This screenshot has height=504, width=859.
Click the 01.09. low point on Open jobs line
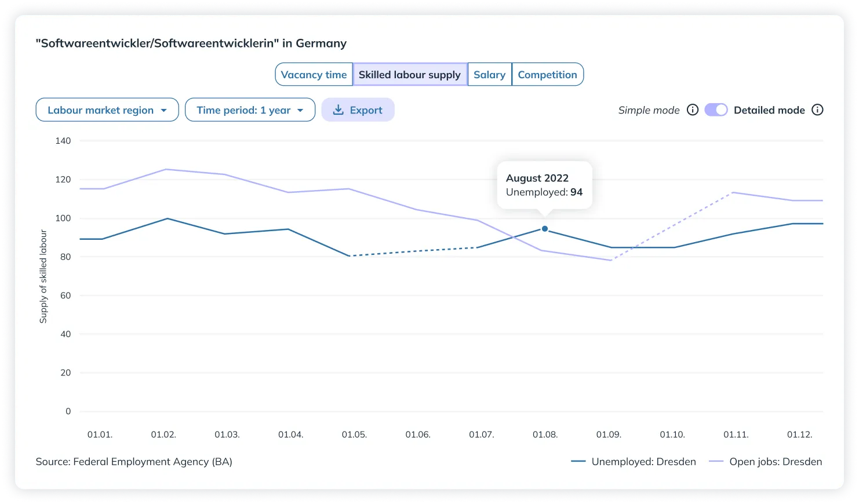(x=610, y=260)
